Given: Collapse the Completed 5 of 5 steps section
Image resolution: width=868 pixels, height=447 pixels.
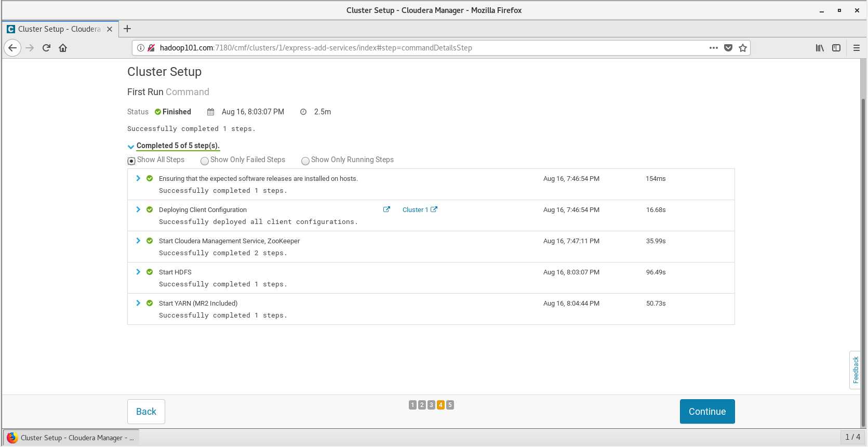Looking at the screenshot, I should 131,147.
